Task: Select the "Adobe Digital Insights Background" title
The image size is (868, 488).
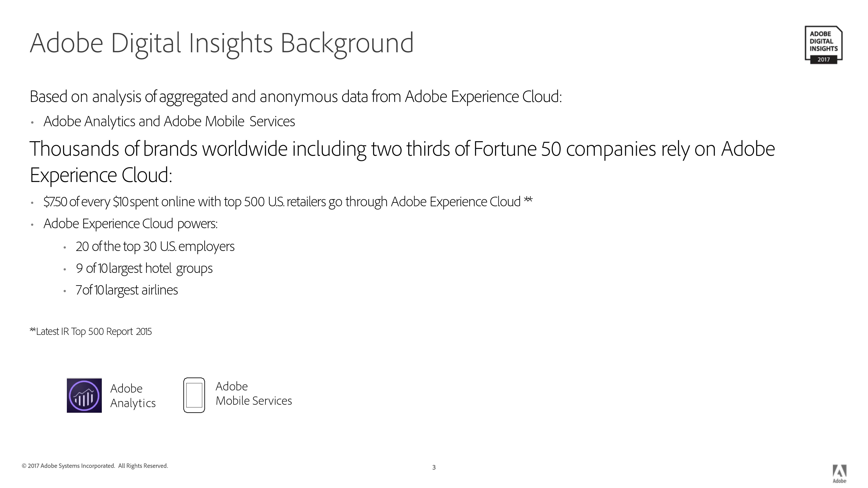Action: 222,43
